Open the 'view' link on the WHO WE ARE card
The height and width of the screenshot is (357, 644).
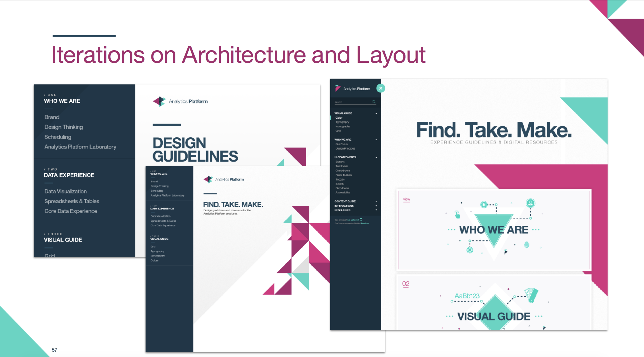click(x=406, y=199)
